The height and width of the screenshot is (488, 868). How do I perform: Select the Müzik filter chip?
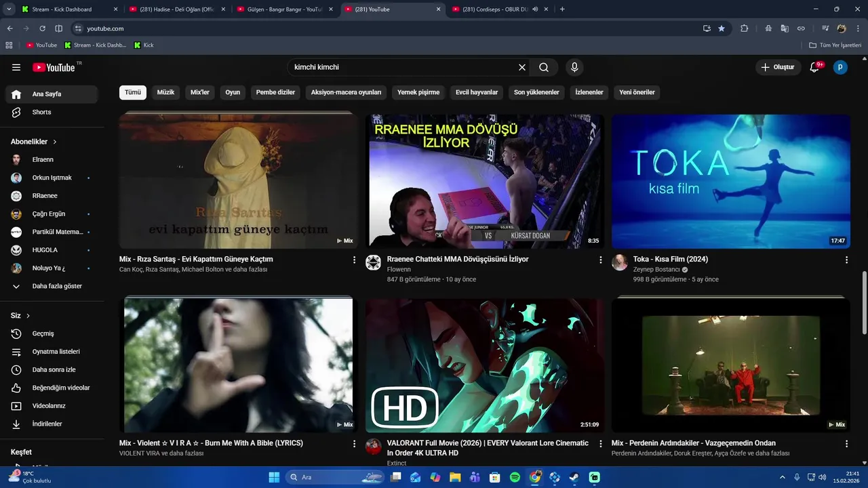[165, 92]
